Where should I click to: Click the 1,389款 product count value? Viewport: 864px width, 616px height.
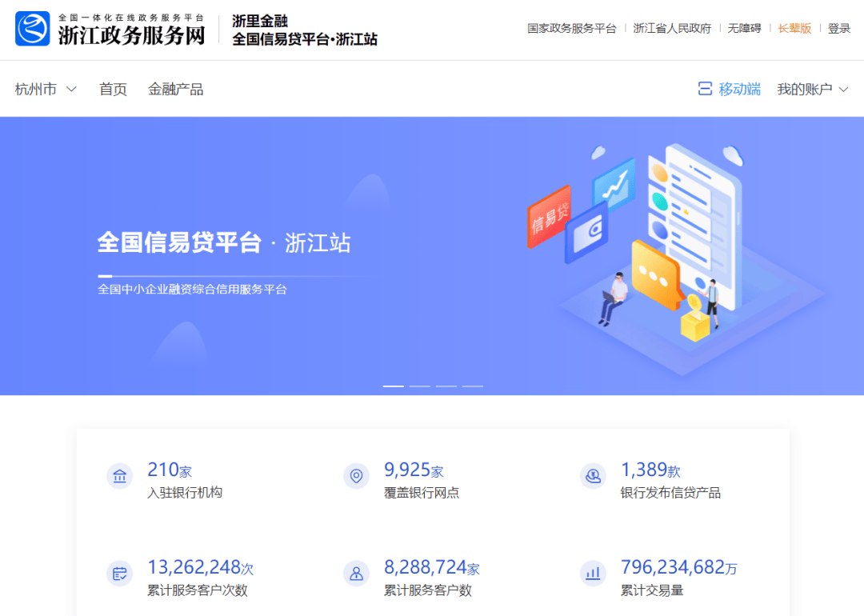pos(650,470)
